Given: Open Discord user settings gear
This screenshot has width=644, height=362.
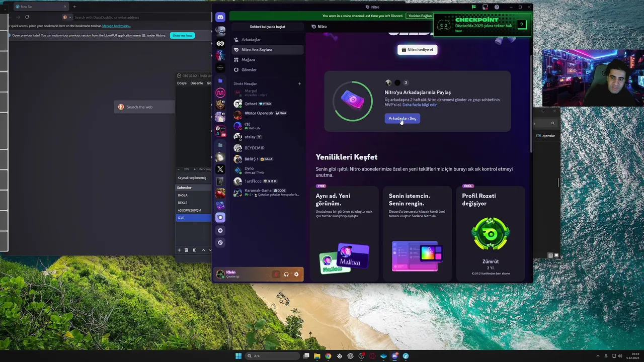Looking at the screenshot, I should [296, 274].
